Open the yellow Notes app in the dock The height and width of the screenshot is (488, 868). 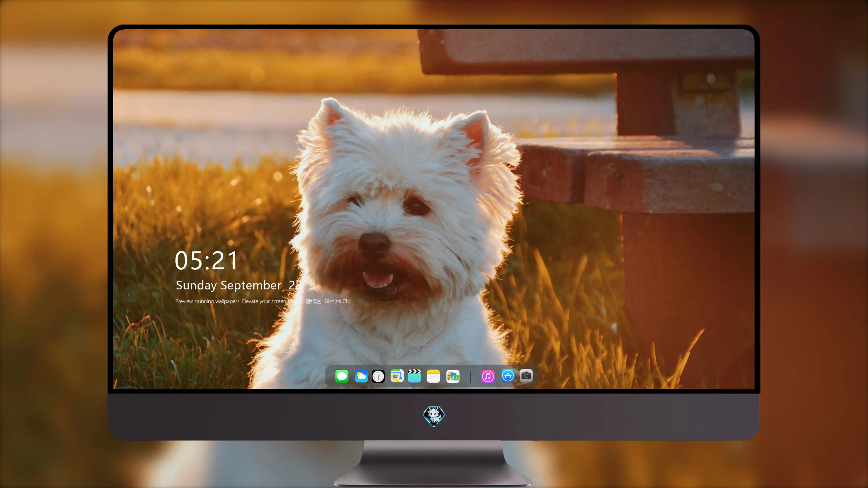pos(433,376)
